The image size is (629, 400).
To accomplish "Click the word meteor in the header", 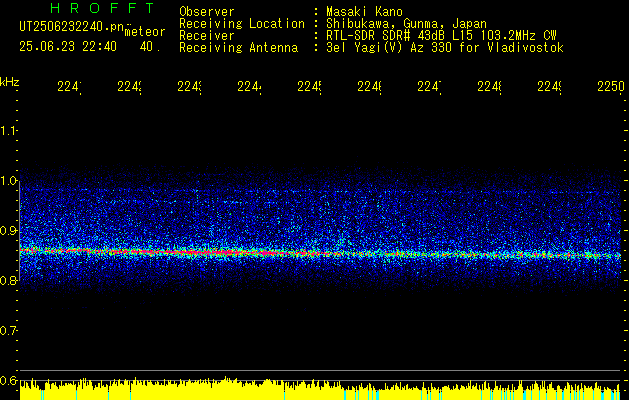I will (x=145, y=32).
